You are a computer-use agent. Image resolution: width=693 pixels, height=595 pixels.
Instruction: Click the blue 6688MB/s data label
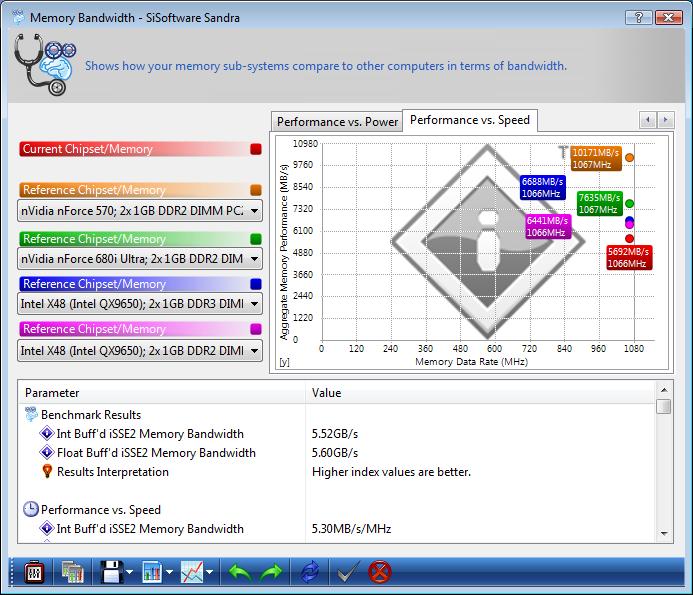tap(542, 187)
